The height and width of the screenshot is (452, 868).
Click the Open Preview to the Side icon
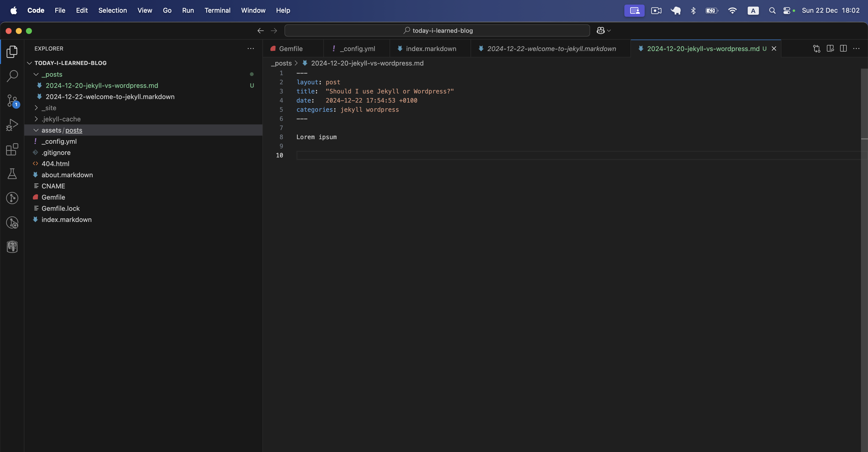[x=830, y=49]
